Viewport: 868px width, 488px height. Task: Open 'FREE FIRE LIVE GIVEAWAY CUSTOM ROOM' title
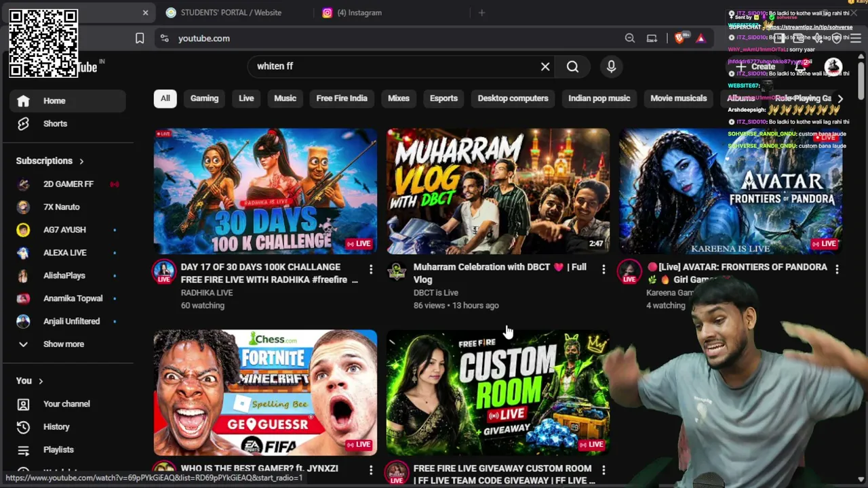(504, 474)
